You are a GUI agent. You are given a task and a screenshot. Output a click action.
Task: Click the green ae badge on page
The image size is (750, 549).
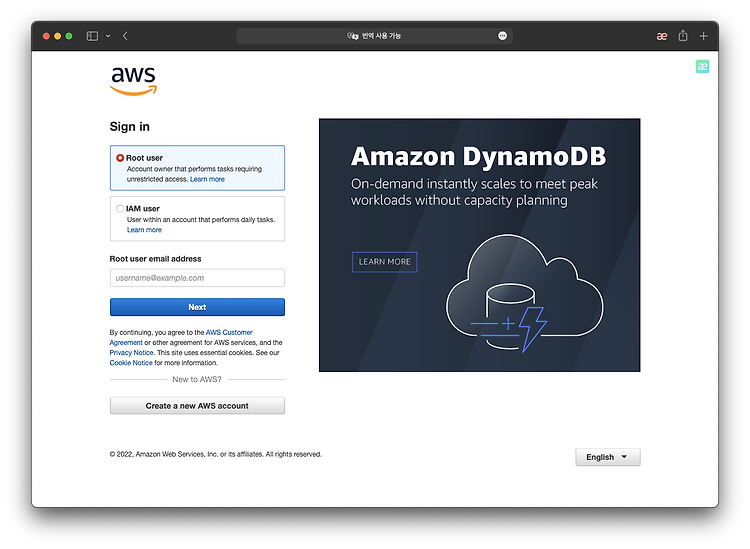[702, 66]
